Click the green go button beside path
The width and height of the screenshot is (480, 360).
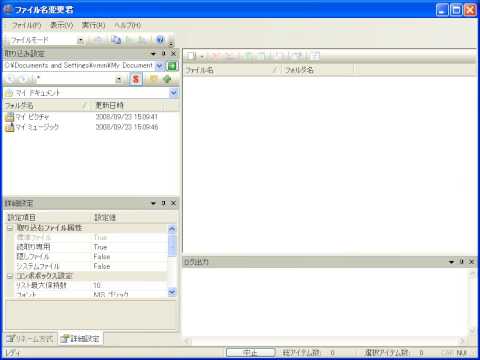pos(172,66)
